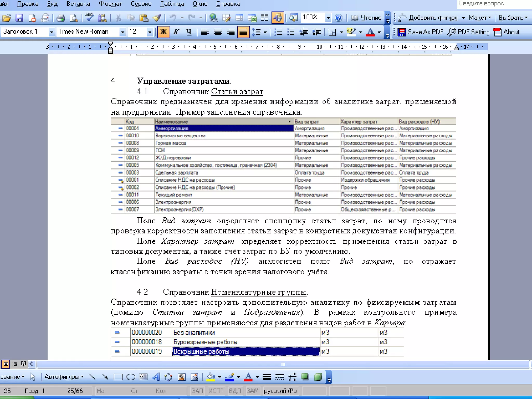Toggle bulleted list
532x399 pixels.
(291, 32)
